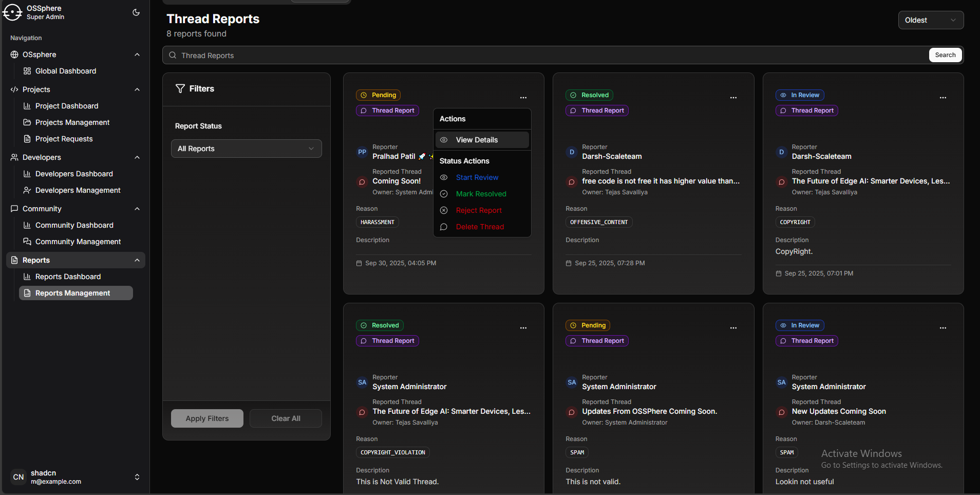Click Clear All filters button
This screenshot has height=495, width=980.
(x=286, y=418)
